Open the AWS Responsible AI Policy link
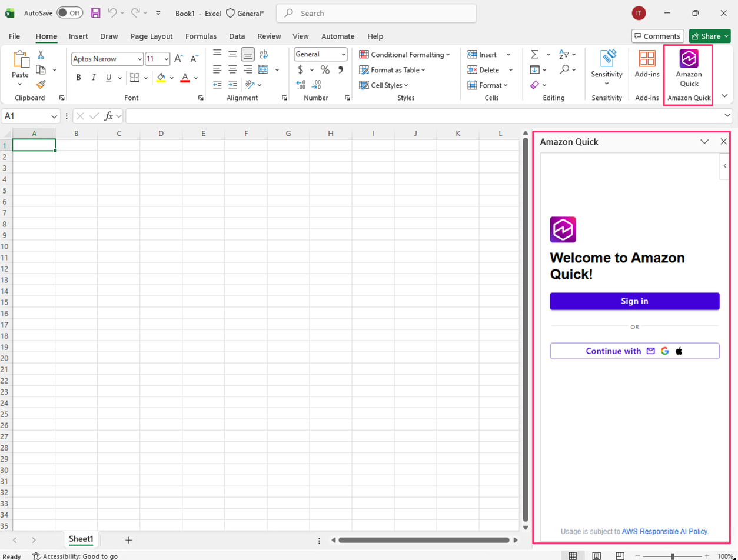The image size is (738, 560). pos(665,531)
